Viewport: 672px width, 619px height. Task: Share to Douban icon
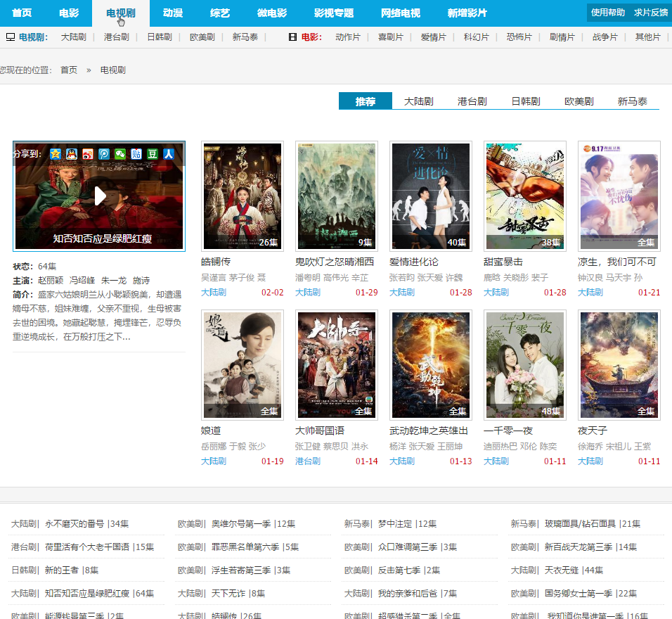(x=153, y=154)
